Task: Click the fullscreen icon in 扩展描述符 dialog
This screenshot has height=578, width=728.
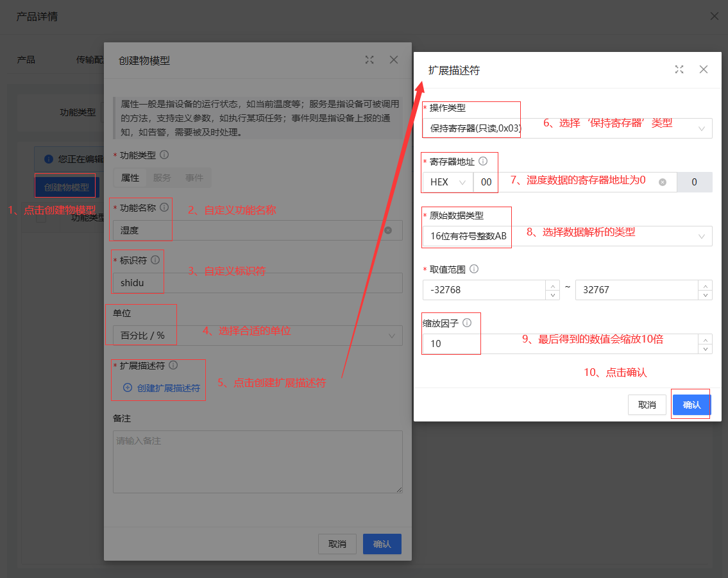Action: [x=679, y=69]
